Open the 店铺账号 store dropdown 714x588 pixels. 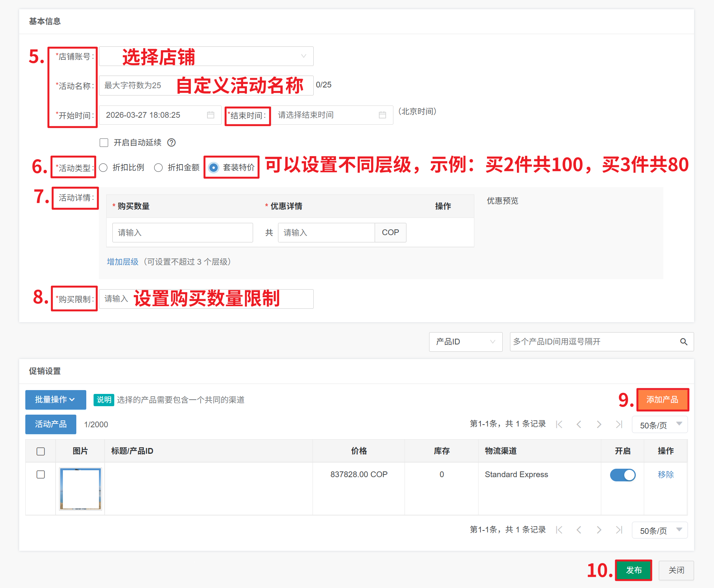click(x=206, y=56)
